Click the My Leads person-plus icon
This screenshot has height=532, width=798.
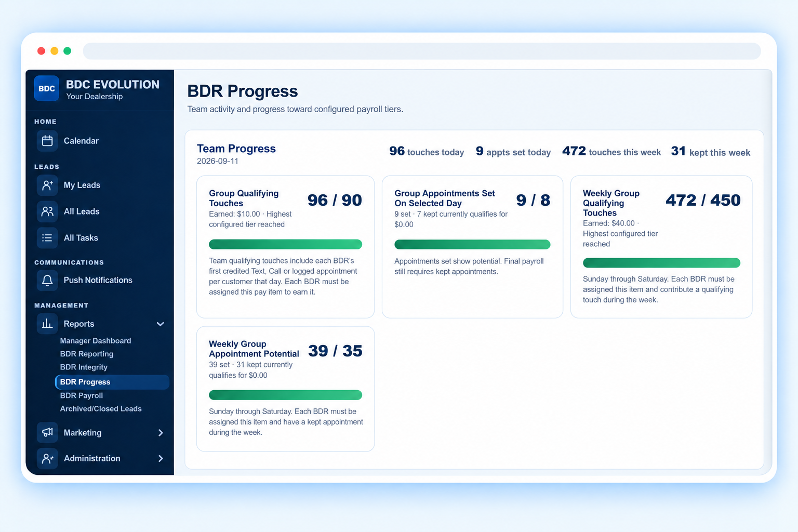tap(47, 185)
